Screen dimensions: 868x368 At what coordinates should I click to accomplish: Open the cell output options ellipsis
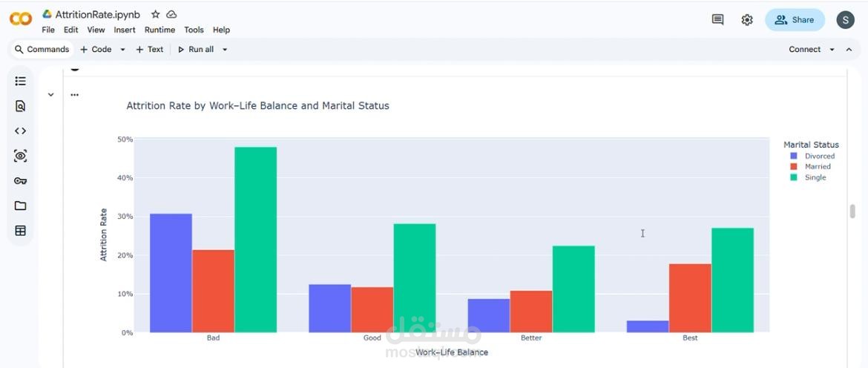pyautogui.click(x=75, y=95)
